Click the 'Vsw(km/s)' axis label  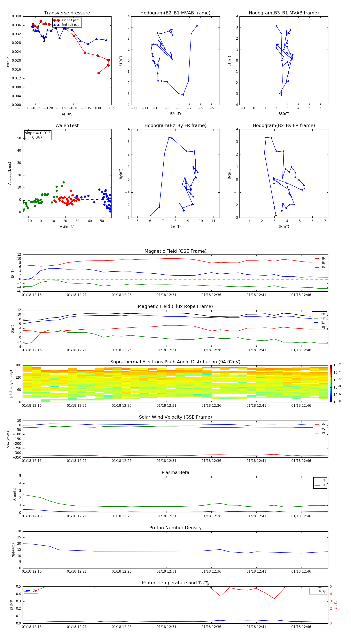coord(8,439)
